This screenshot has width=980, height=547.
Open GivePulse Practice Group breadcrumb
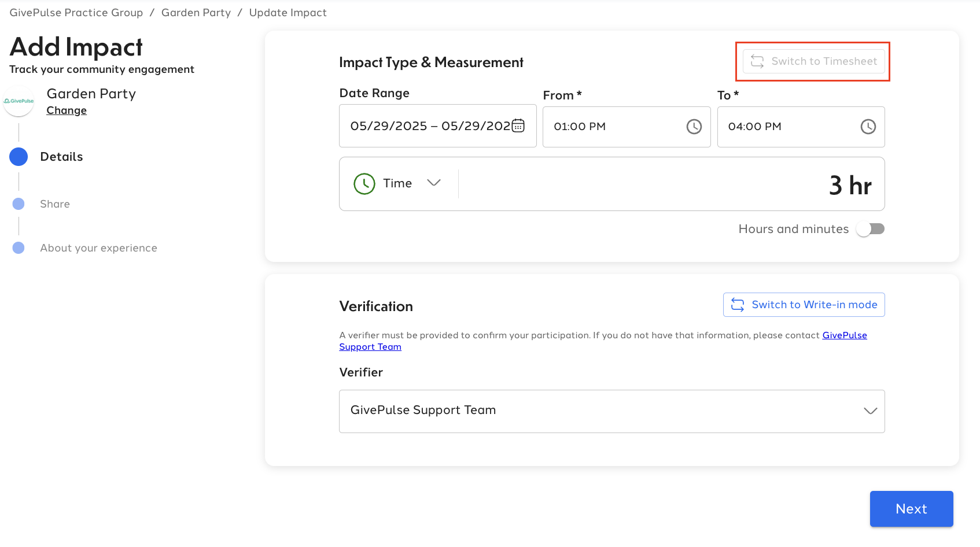76,13
